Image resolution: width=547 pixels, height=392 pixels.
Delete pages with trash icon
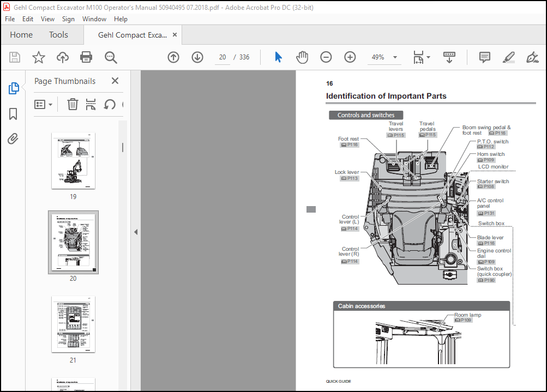coord(73,104)
